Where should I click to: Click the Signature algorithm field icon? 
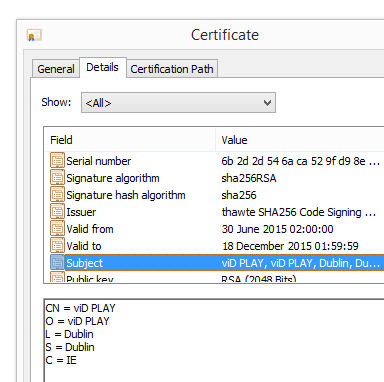pos(57,178)
